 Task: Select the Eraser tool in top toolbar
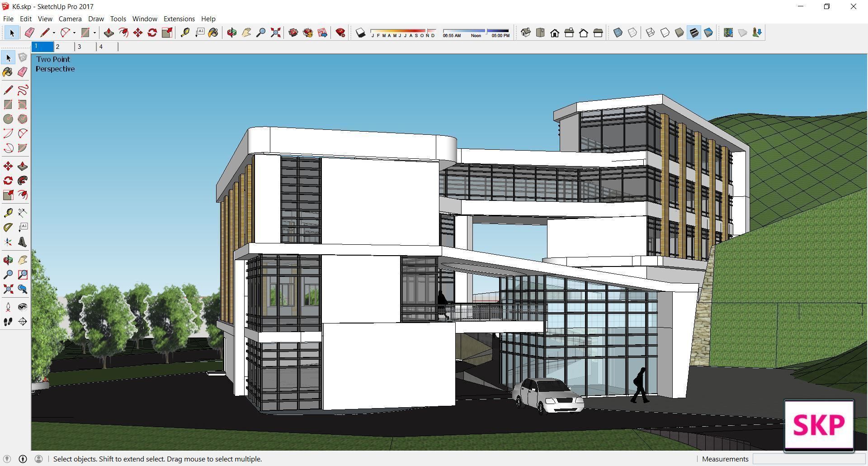pyautogui.click(x=29, y=33)
